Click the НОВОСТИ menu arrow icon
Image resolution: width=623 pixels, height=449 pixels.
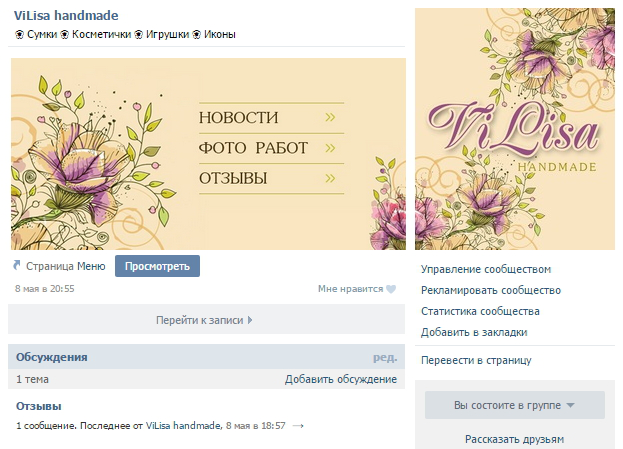(x=330, y=117)
